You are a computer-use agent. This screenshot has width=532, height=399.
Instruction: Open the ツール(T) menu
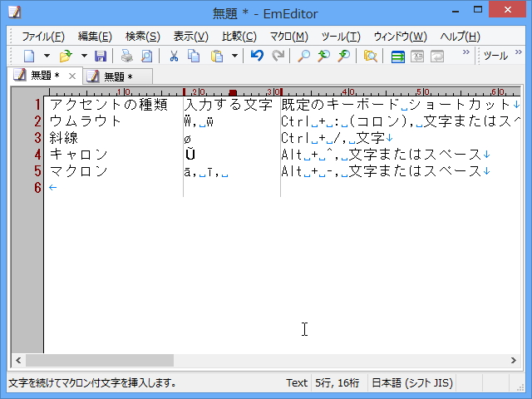click(x=341, y=37)
